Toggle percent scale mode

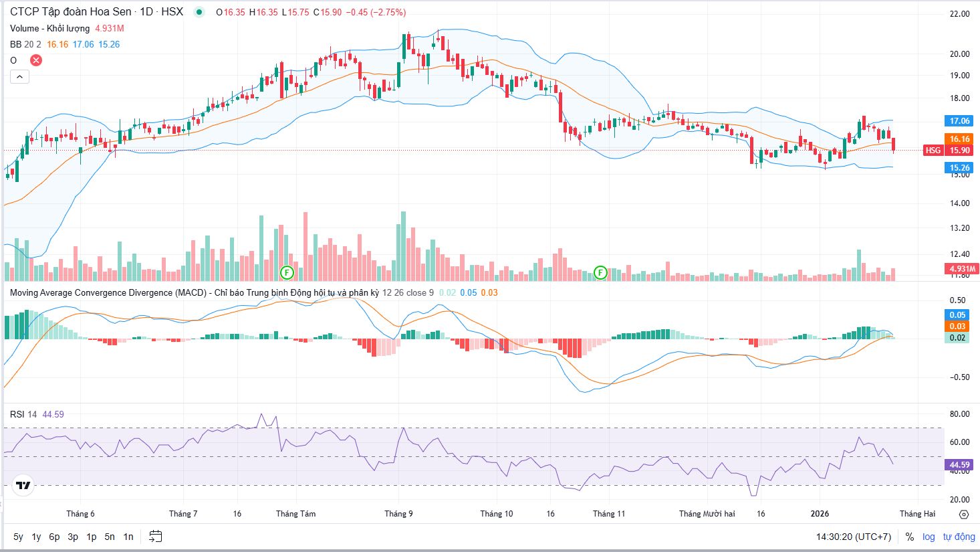pos(909,537)
